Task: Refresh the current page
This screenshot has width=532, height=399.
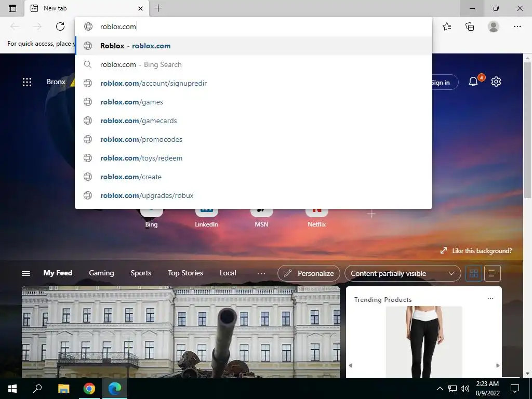Action: (60, 26)
